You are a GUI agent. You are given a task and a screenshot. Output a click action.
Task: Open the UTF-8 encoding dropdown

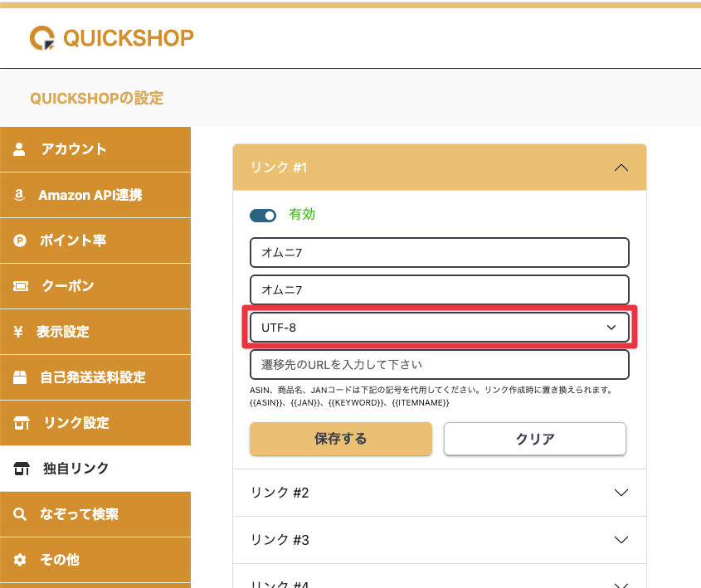point(439,328)
